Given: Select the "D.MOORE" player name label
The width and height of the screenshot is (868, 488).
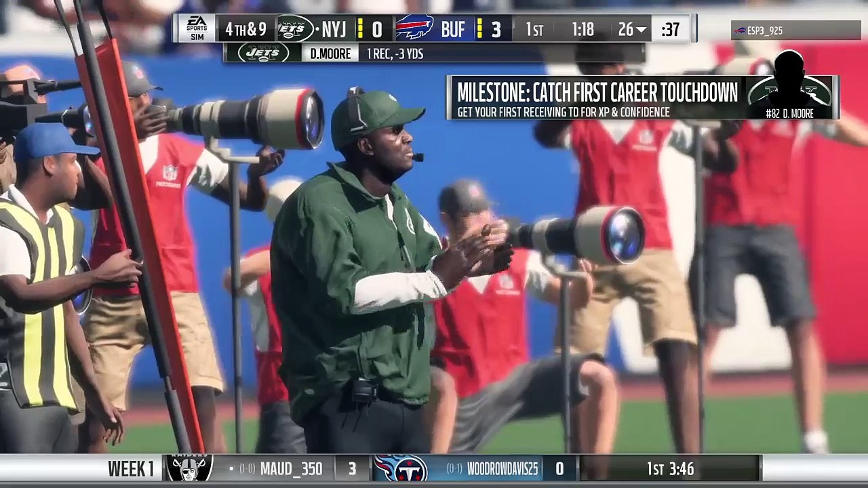Looking at the screenshot, I should (x=330, y=54).
